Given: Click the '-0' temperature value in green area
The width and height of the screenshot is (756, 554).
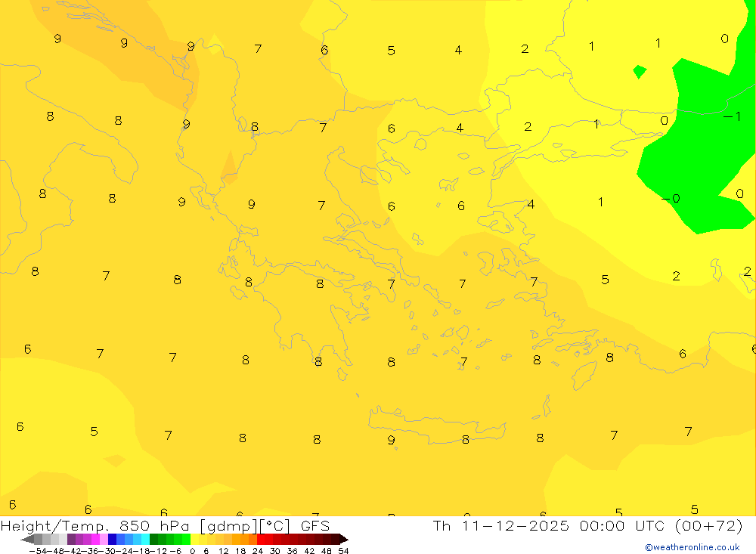Looking at the screenshot, I should coord(671,198).
